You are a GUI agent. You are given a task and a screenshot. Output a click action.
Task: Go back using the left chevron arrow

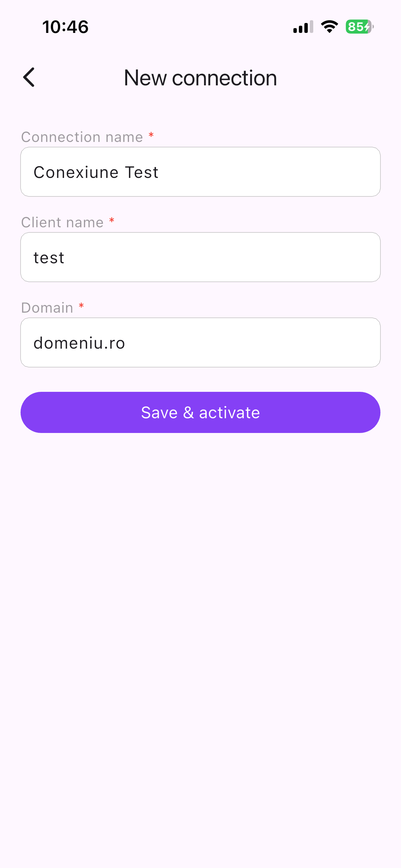click(29, 77)
